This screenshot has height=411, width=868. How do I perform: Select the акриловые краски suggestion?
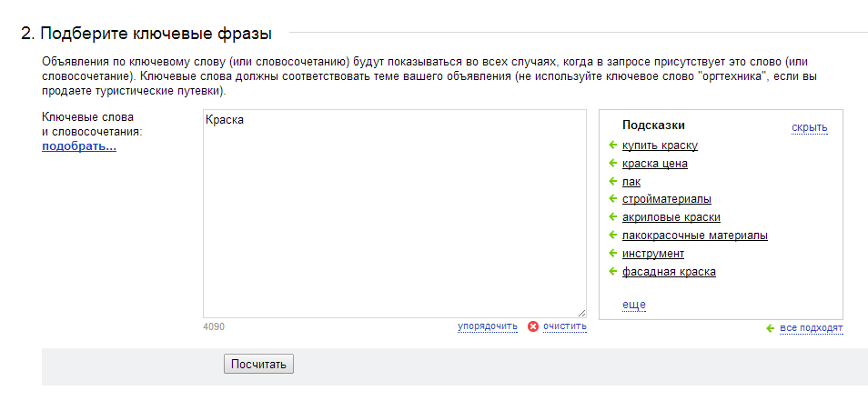coord(671,217)
